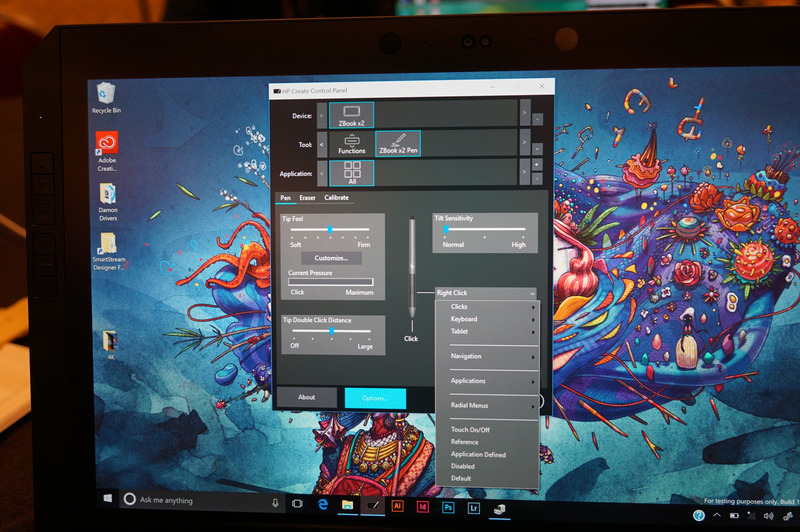
Task: Open Task View from the taskbar
Action: (297, 504)
